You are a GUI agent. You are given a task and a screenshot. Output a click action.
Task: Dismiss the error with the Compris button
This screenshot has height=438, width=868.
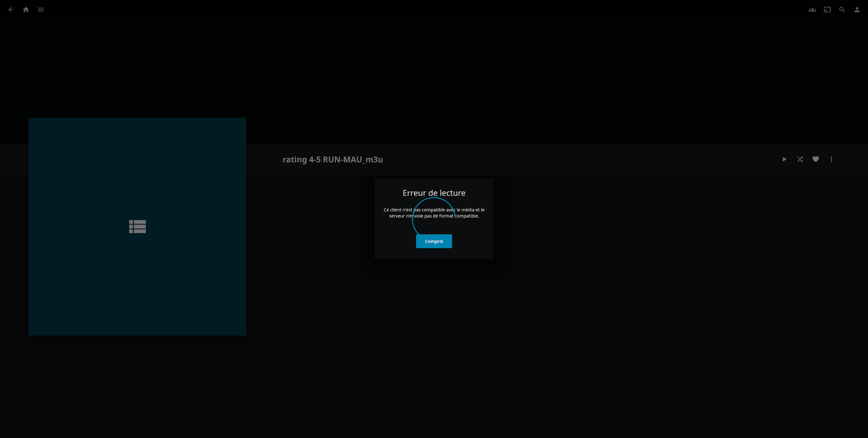point(434,241)
